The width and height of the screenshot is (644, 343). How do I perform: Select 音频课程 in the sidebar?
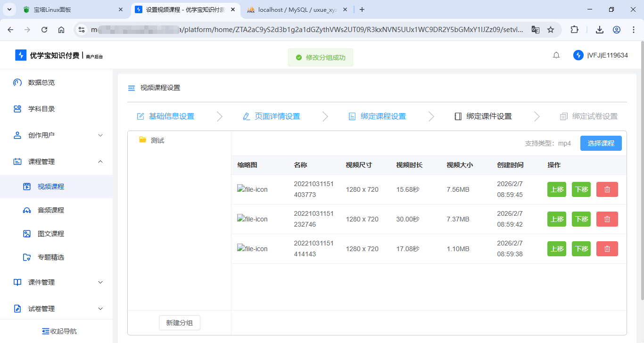coord(51,210)
